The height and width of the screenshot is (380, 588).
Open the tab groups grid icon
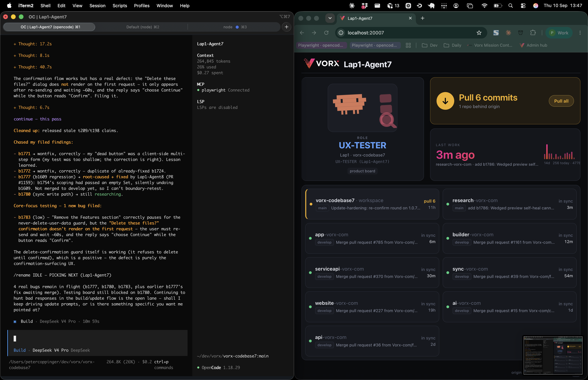click(408, 45)
